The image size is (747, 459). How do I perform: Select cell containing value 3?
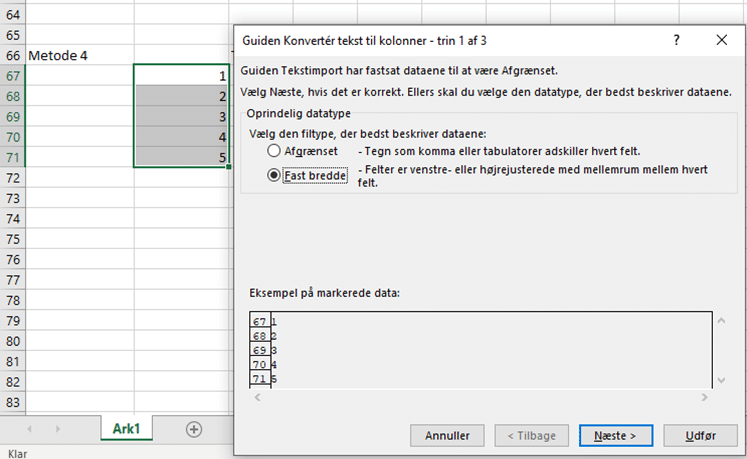coord(181,117)
